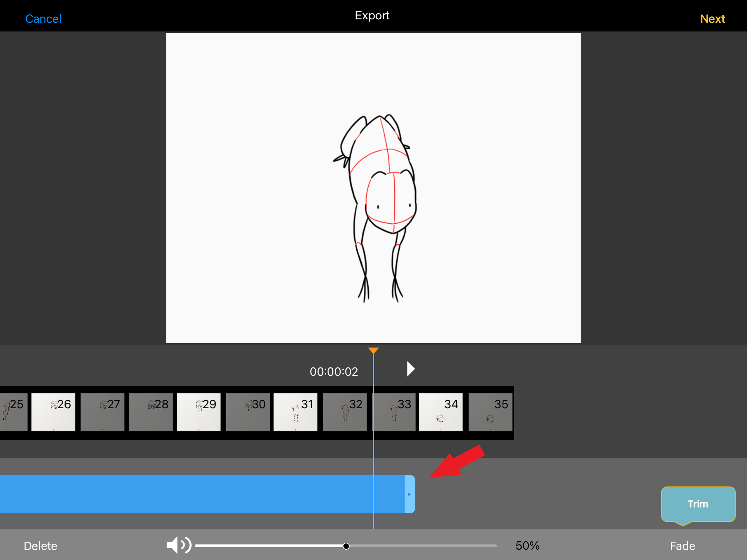747x560 pixels.
Task: Click the audio clip's right trim handle
Action: pos(409,494)
